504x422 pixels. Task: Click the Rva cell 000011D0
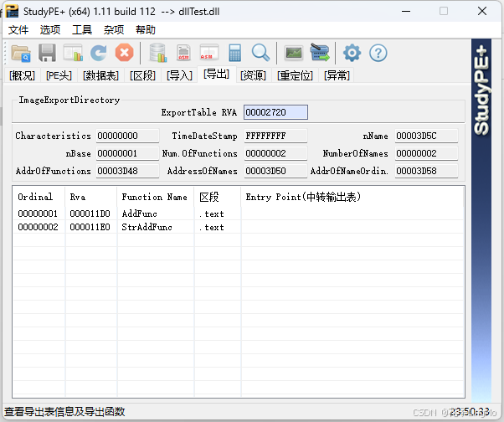tap(90, 214)
